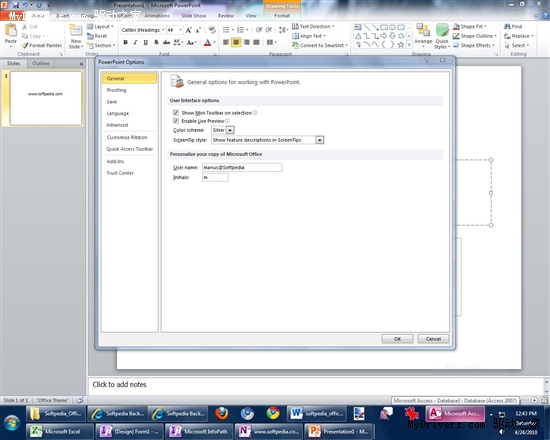Open the Text Direction dropdown
Screen dimensions: 550x440
pyautogui.click(x=313, y=26)
